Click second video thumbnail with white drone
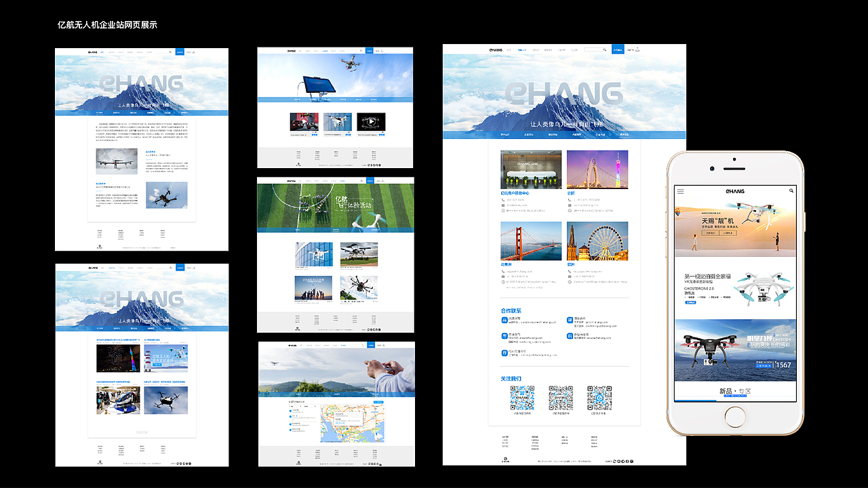This screenshot has height=488, width=868. click(338, 123)
